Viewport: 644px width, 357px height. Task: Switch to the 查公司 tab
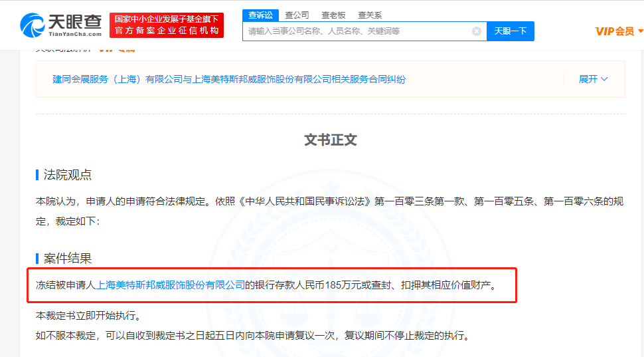(x=297, y=15)
